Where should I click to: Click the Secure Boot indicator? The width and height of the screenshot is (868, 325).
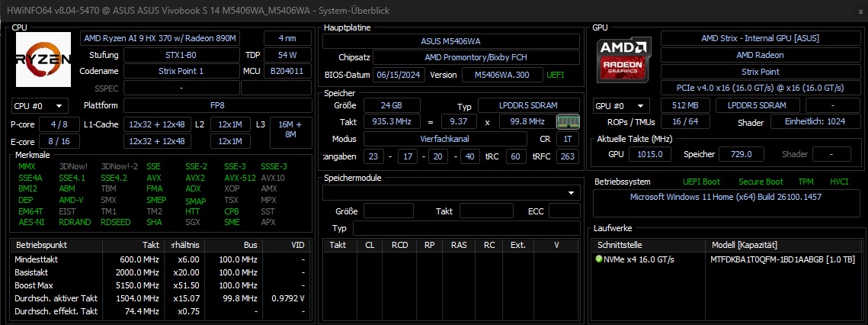pyautogui.click(x=761, y=182)
